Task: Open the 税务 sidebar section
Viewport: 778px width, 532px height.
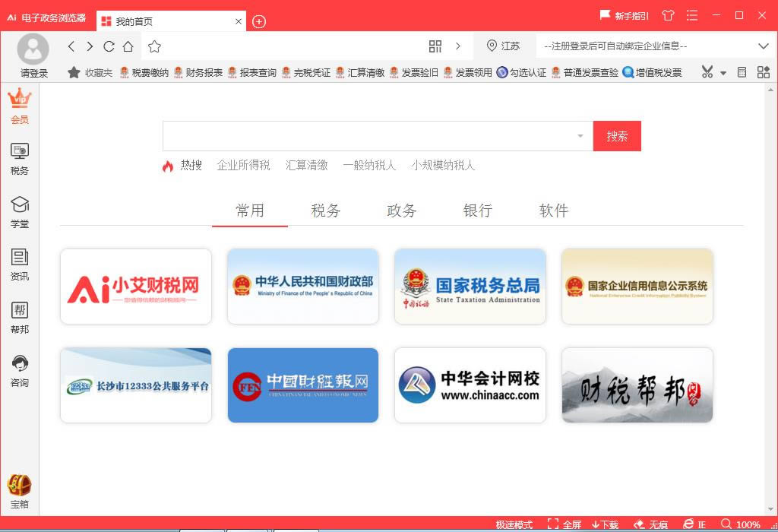Action: (x=19, y=159)
